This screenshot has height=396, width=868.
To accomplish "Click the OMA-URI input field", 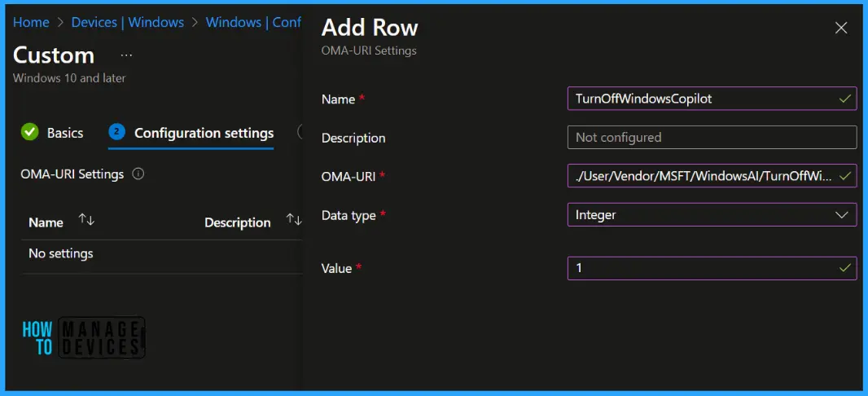I will pos(712,176).
